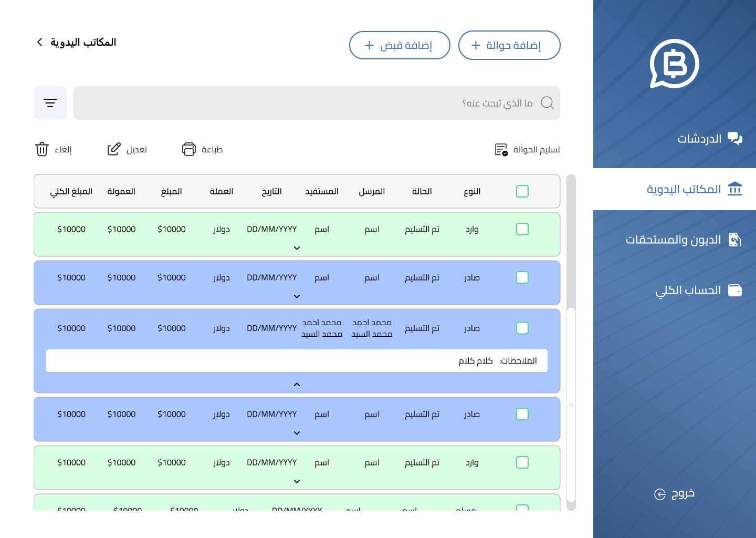Image resolution: width=756 pixels, height=538 pixels.
Task: Check the checkbox on the first وارد row
Action: click(522, 229)
